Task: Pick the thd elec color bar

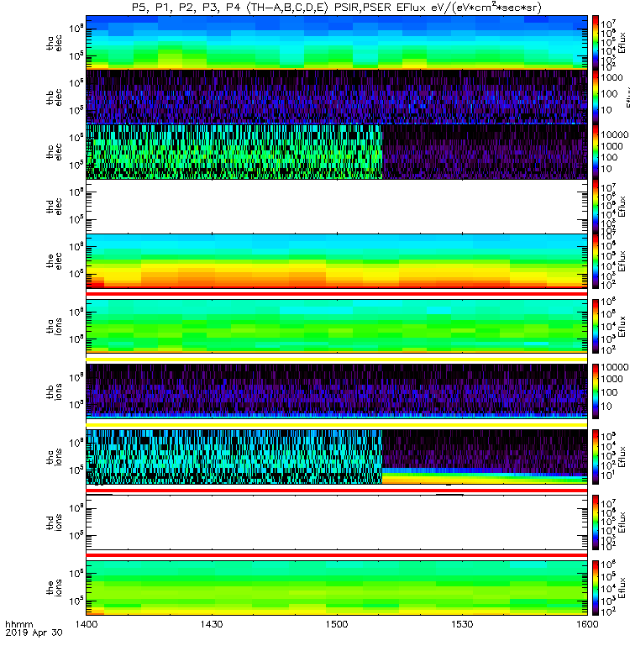Action: (x=596, y=206)
